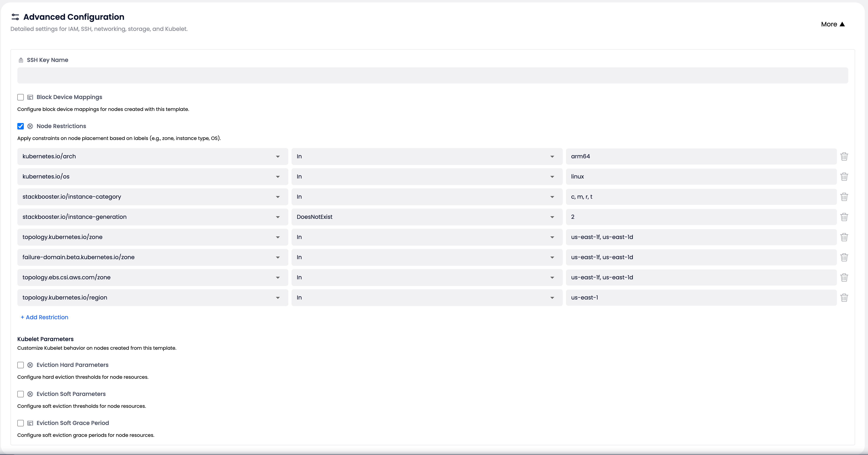Screen dimensions: 868x455
Task: Click into the SSH Key Name field
Action: click(432, 76)
